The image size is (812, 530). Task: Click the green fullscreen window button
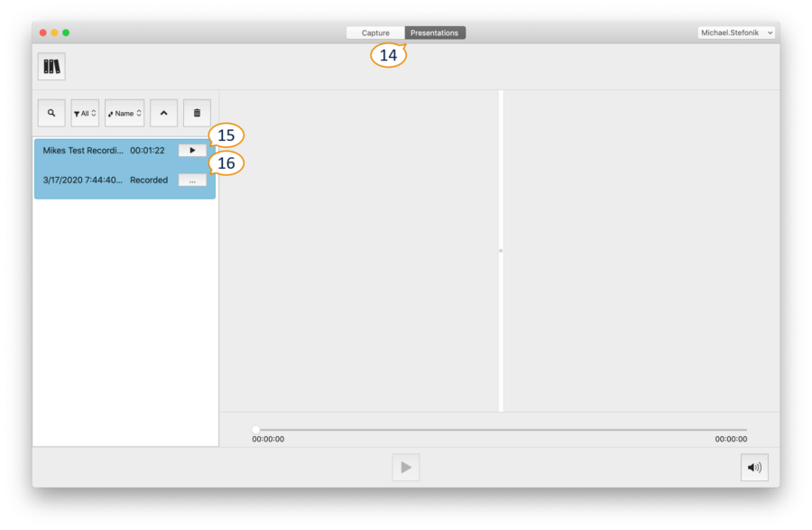tap(66, 33)
